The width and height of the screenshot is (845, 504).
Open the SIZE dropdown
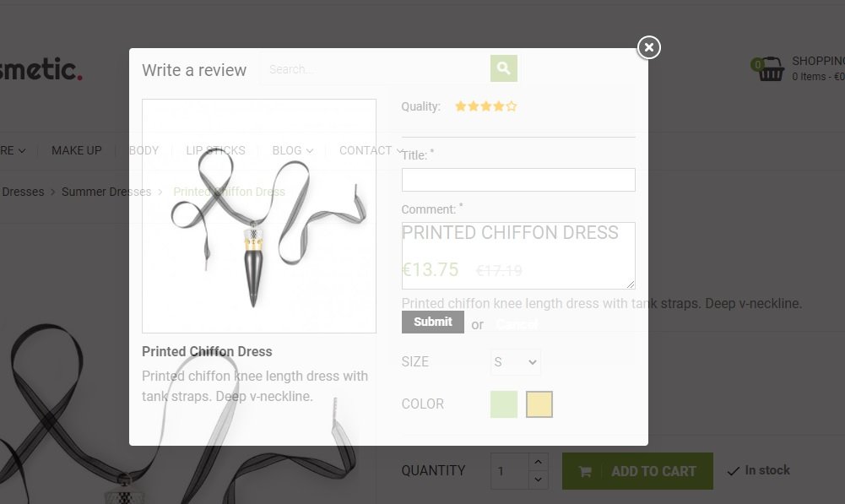click(x=516, y=362)
